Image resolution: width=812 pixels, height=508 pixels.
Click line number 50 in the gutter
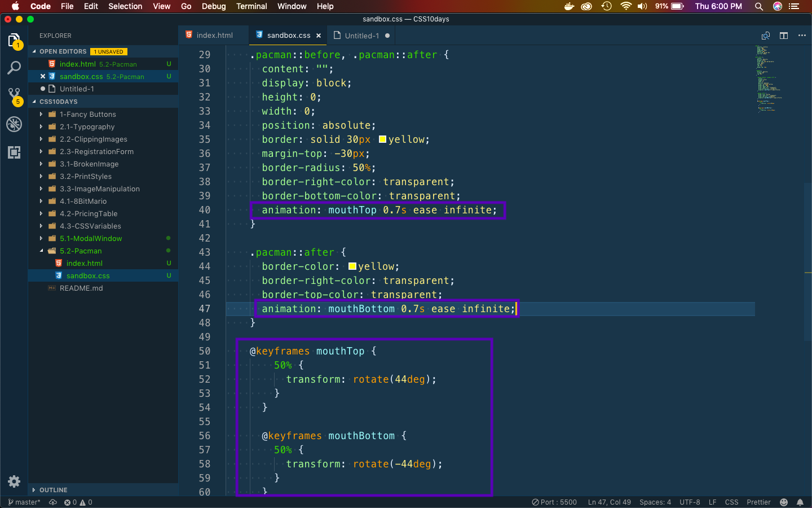pyautogui.click(x=204, y=351)
